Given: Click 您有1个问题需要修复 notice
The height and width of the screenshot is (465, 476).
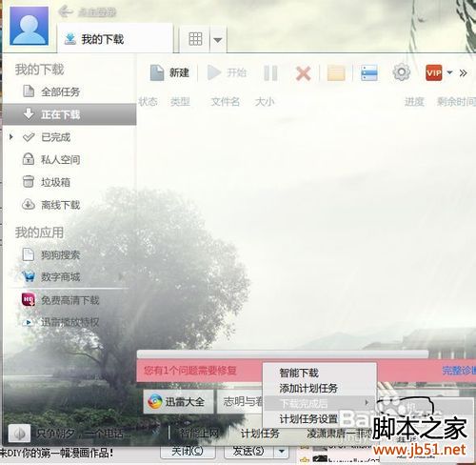Looking at the screenshot, I should 190,371.
